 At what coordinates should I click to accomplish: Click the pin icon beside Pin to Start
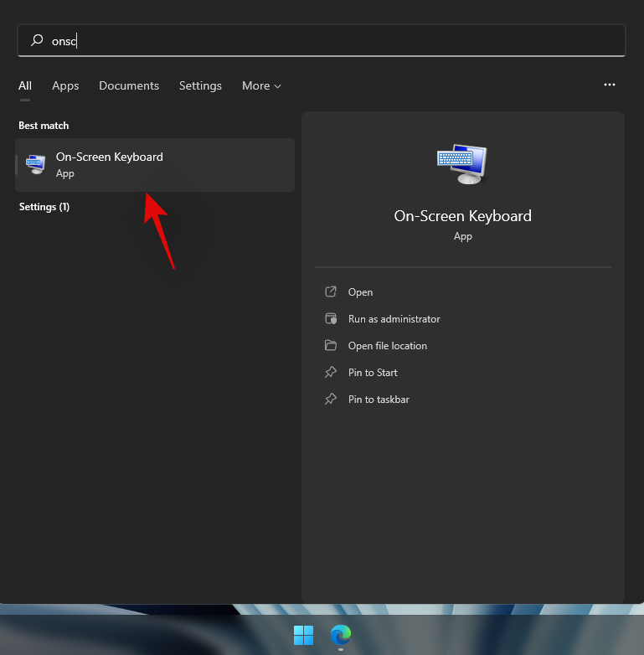coord(331,373)
